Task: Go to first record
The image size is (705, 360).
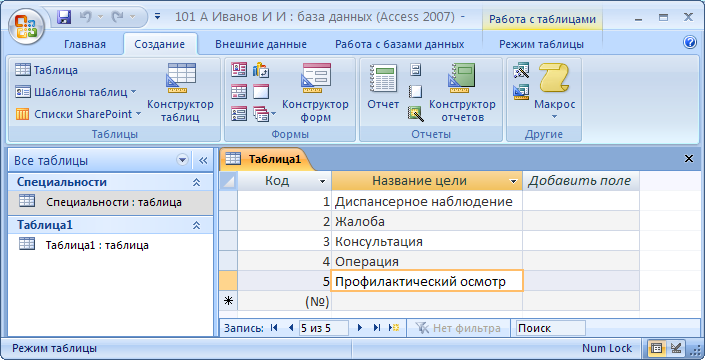Action: point(274,328)
